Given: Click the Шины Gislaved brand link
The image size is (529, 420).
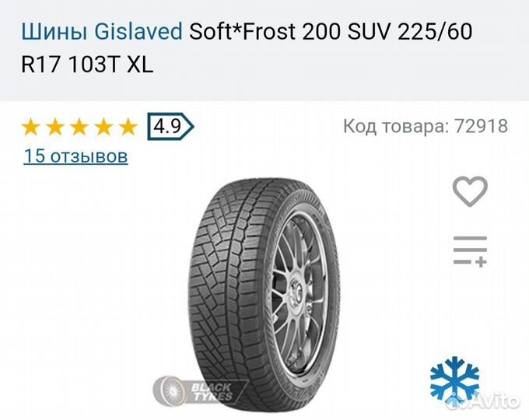Looking at the screenshot, I should (102, 31).
